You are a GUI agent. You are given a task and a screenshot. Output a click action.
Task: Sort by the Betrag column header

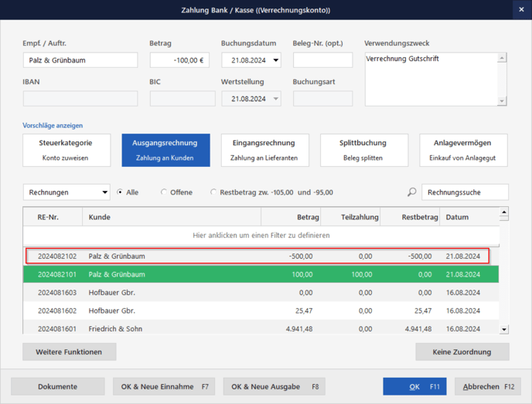(x=291, y=217)
